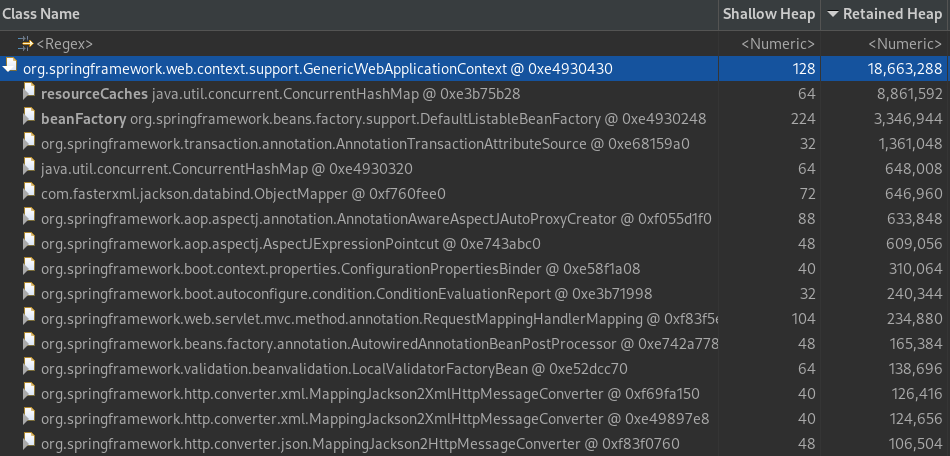The width and height of the screenshot is (950, 456).
Task: Select the AnnotationAwareAspectJAutoProxyCreator row
Action: (475, 219)
